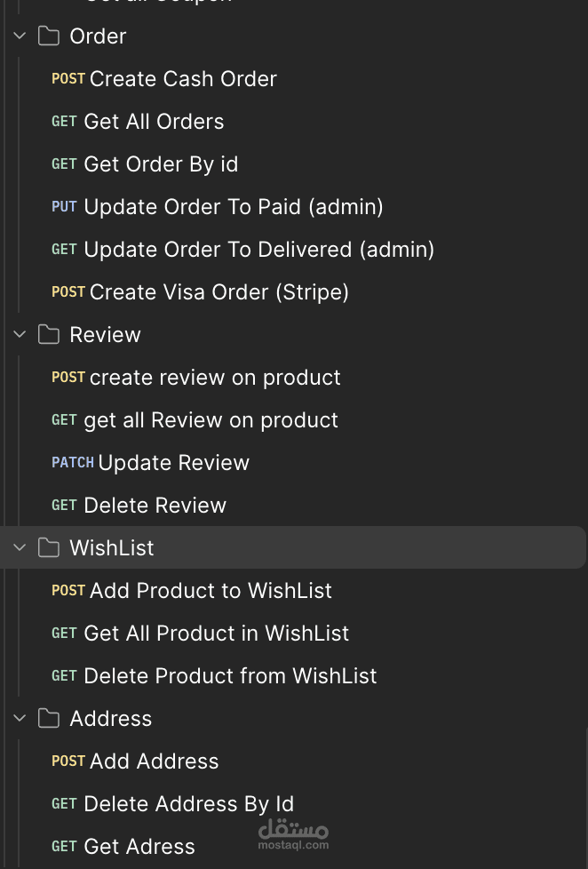This screenshot has height=869, width=588.
Task: Select Create Visa Order (Stripe) request
Action: (219, 292)
